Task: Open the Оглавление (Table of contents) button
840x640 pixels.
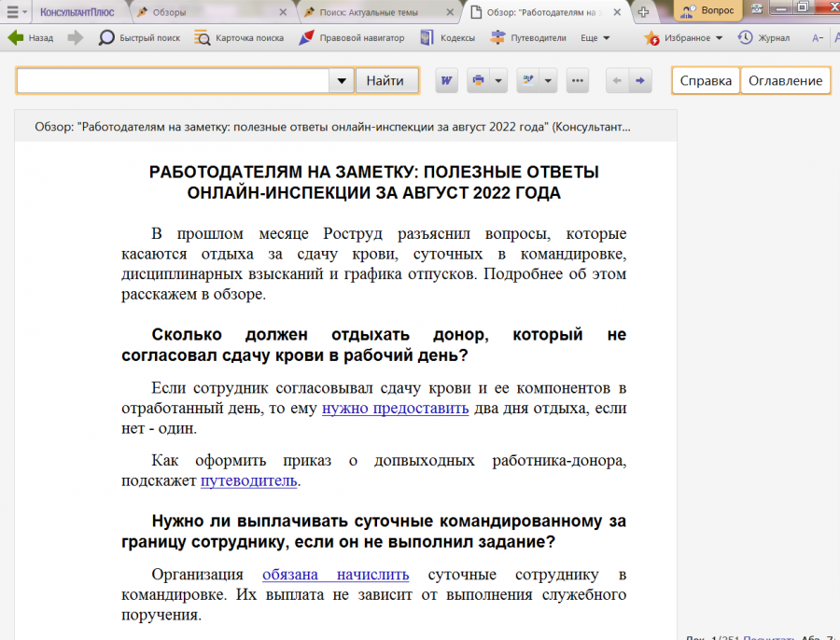Action: [785, 81]
